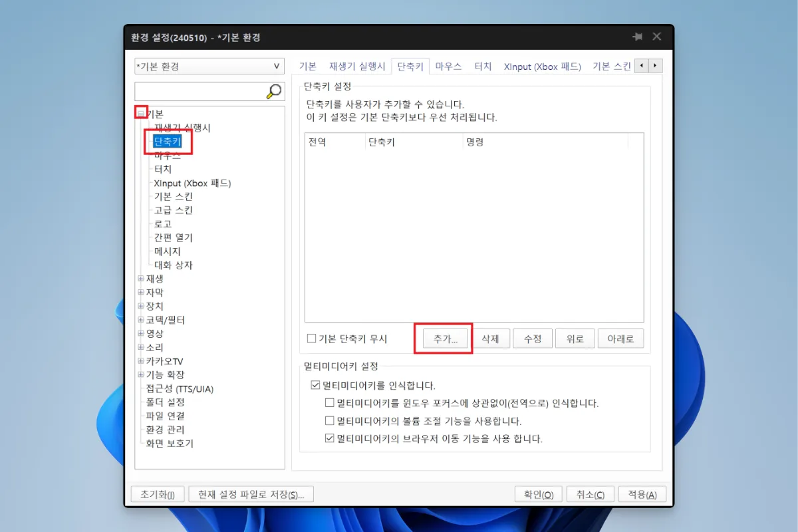Click the 적용 button
This screenshot has height=532, width=798.
point(640,493)
